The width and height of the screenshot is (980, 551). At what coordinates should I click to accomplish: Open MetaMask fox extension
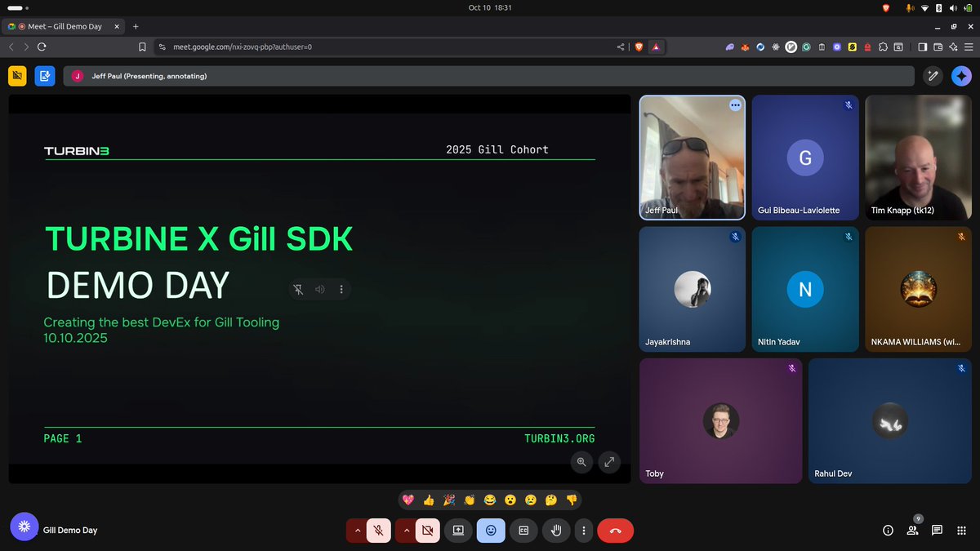pyautogui.click(x=745, y=47)
